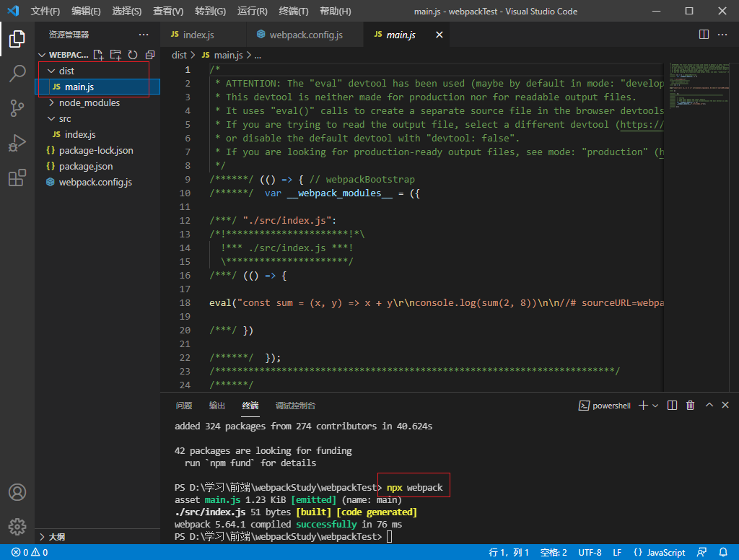
Task: Open the Manage gear icon
Action: coord(17,527)
